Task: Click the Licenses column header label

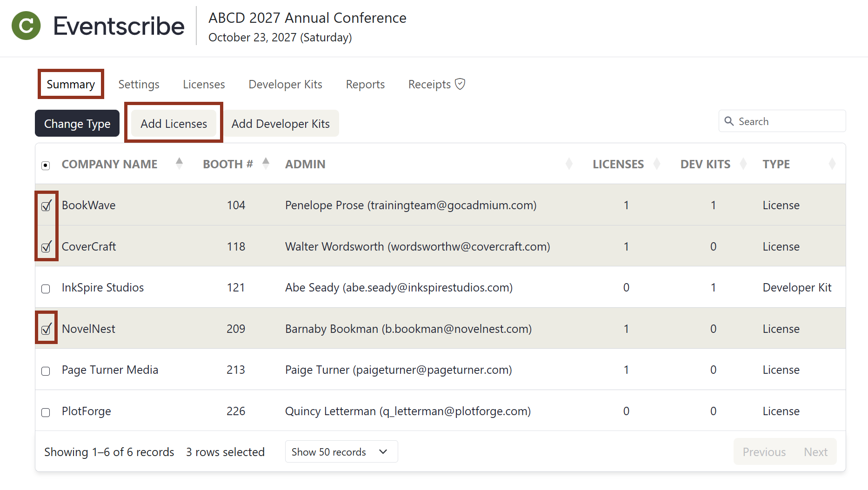Action: pos(618,164)
